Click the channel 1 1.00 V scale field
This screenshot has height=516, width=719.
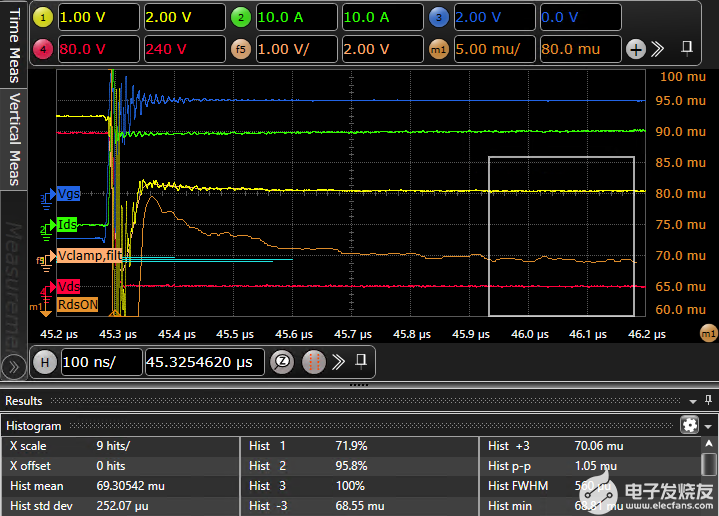click(x=98, y=17)
